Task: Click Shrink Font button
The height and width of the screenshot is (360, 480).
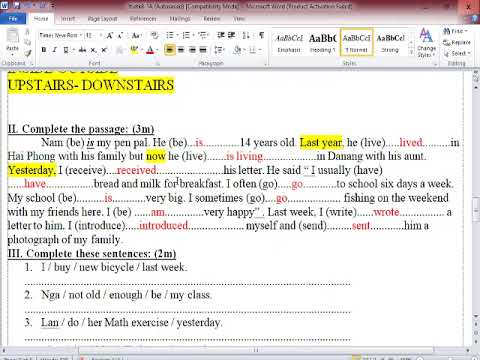Action: (x=120, y=35)
